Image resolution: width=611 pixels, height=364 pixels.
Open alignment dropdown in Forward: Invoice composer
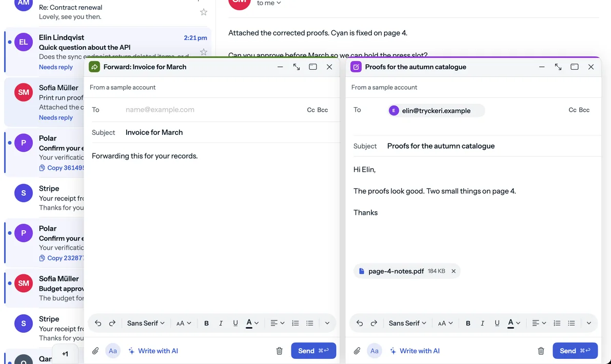pos(277,323)
